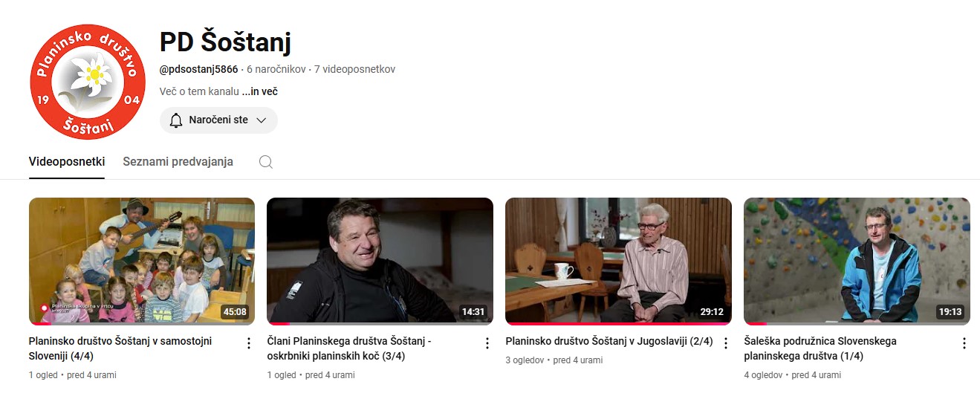The width and height of the screenshot is (980, 393).
Task: Select the Videoposnetki tab
Action: (x=67, y=161)
